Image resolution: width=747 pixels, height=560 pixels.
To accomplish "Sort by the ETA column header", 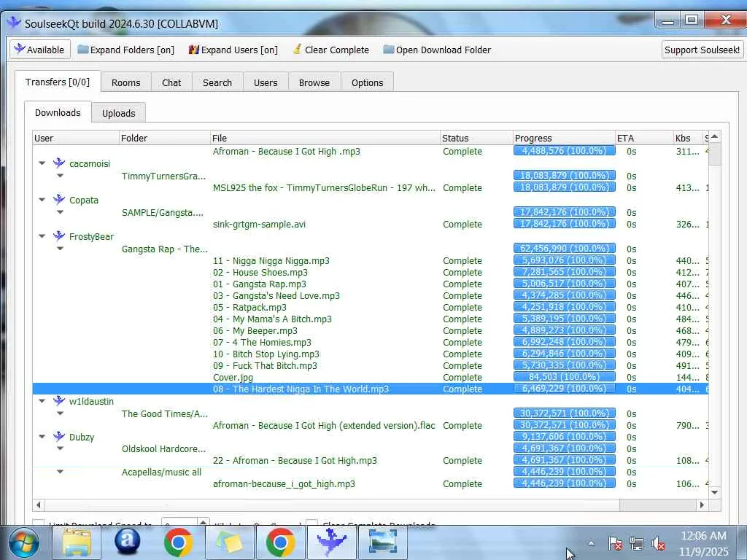I will click(645, 138).
